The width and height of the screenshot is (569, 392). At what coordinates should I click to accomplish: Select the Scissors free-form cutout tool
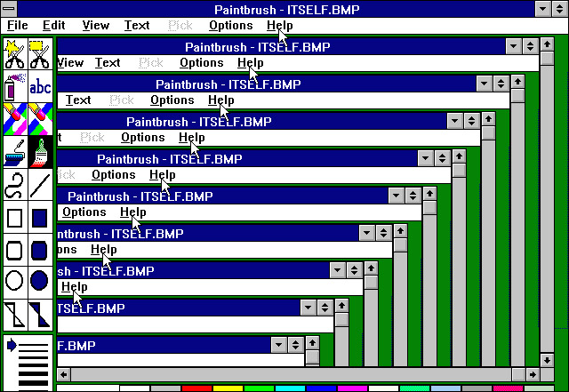[14, 55]
